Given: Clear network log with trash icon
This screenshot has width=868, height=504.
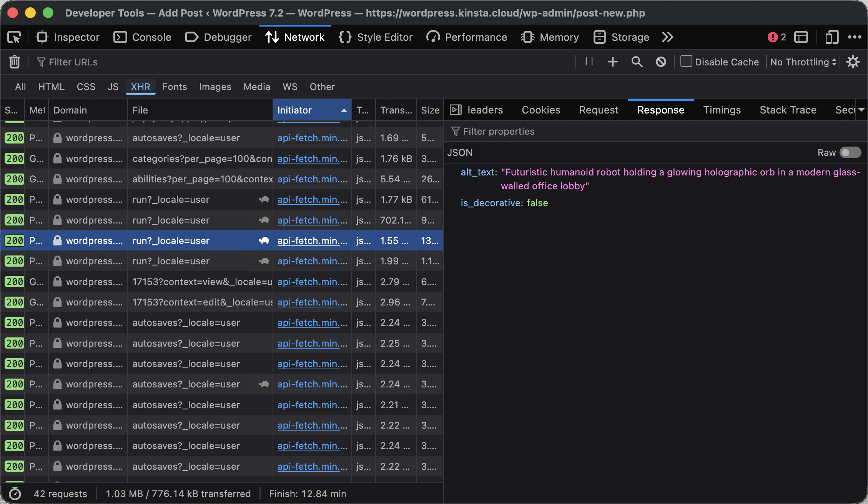Looking at the screenshot, I should 15,62.
